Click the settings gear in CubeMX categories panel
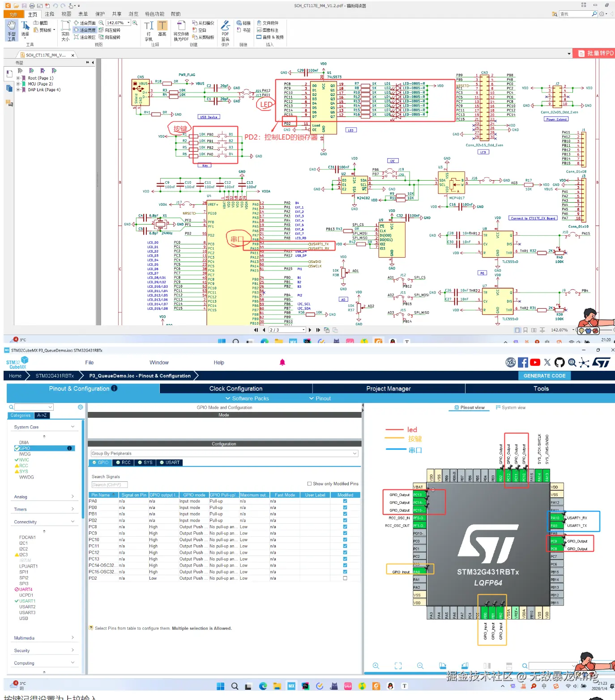This screenshot has height=700, width=615. click(80, 407)
